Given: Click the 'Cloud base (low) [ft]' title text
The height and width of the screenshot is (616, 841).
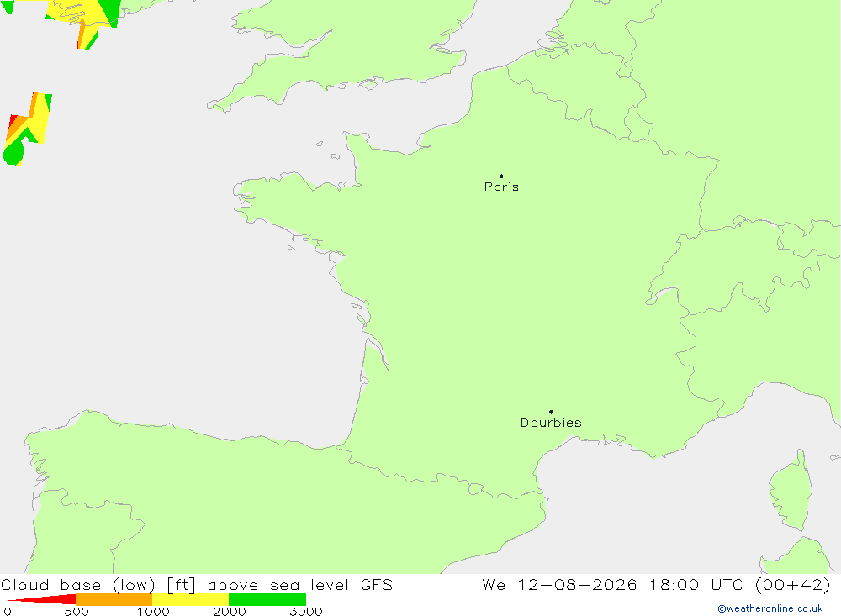Looking at the screenshot, I should (98, 585).
